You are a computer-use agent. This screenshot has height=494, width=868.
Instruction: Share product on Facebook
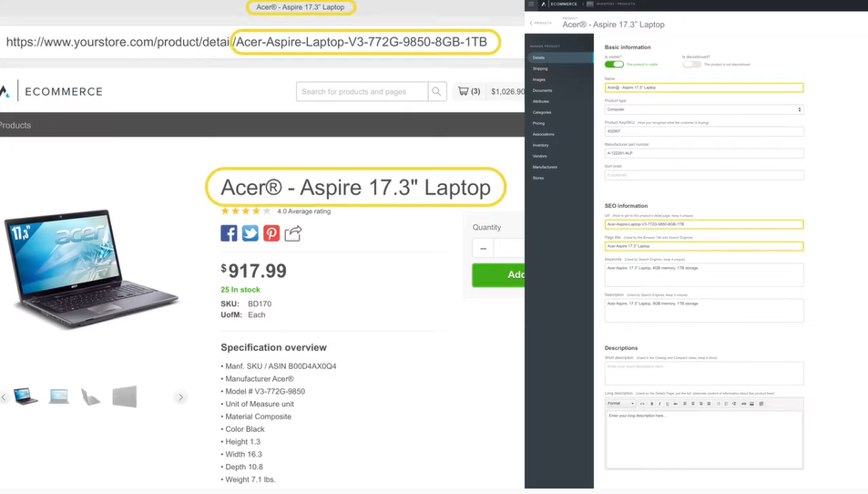click(229, 233)
